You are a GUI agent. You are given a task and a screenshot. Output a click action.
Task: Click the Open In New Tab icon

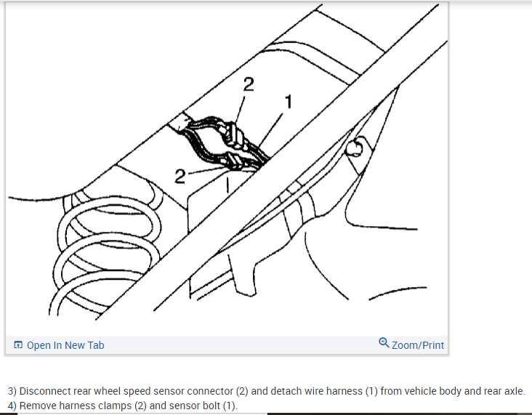point(18,345)
